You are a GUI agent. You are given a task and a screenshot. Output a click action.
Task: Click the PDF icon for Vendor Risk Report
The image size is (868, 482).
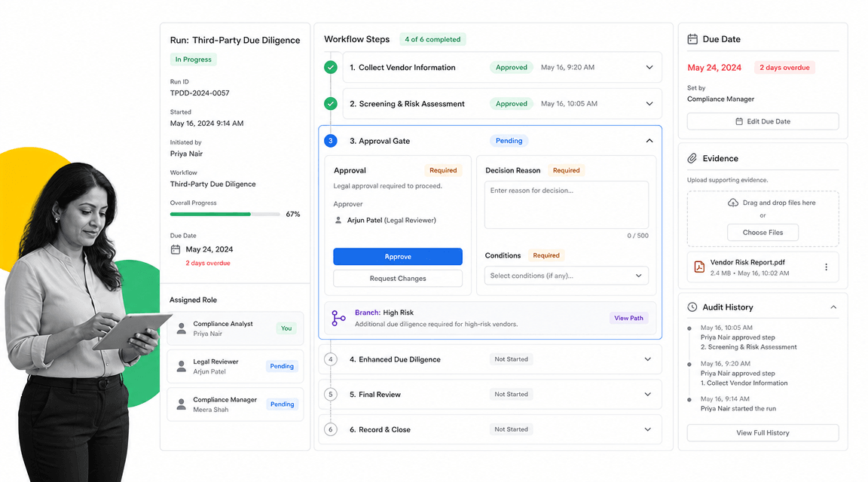click(699, 267)
